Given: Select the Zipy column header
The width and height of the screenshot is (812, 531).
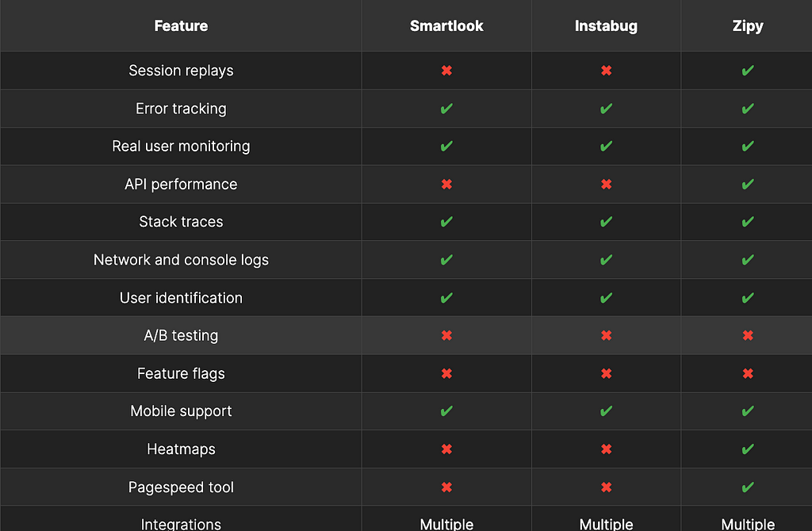Looking at the screenshot, I should pos(747,26).
